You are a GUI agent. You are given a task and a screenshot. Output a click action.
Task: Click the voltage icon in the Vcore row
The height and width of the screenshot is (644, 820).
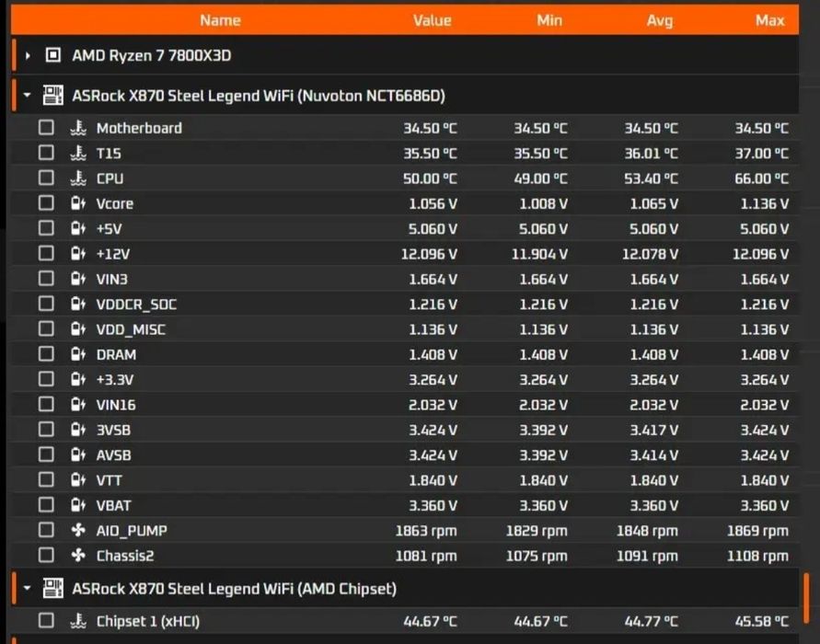(x=78, y=202)
